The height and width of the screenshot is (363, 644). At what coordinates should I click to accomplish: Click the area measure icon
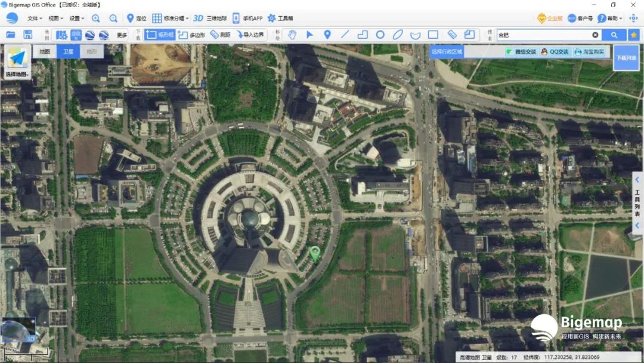click(x=469, y=35)
